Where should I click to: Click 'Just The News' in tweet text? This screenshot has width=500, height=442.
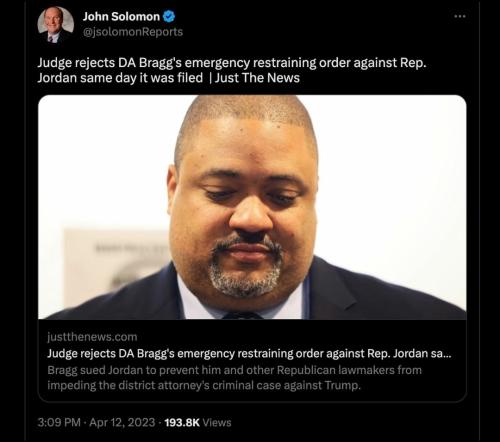coord(257,78)
